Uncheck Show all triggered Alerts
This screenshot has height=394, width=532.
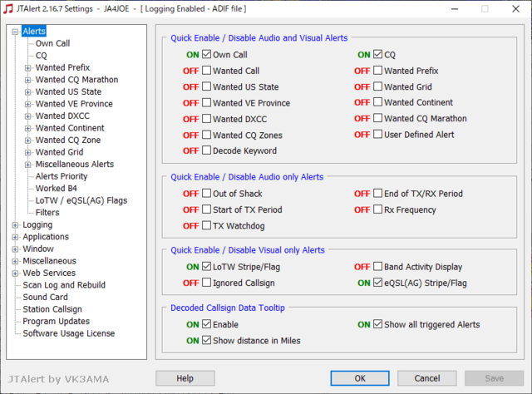tap(377, 324)
